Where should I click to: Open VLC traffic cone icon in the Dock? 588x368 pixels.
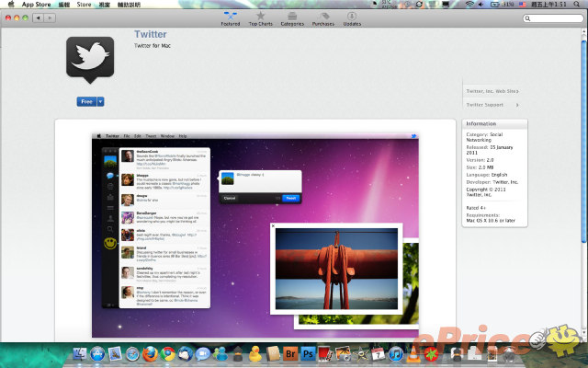click(413, 353)
